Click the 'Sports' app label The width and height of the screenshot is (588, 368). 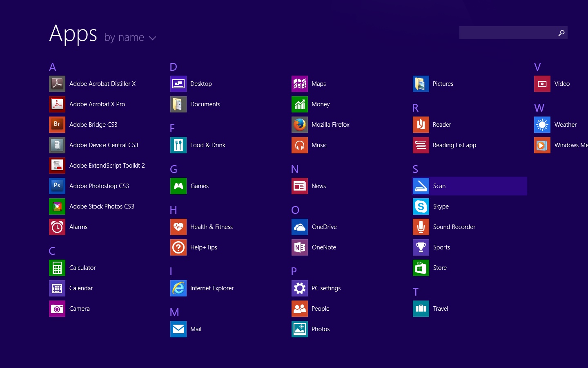click(441, 247)
